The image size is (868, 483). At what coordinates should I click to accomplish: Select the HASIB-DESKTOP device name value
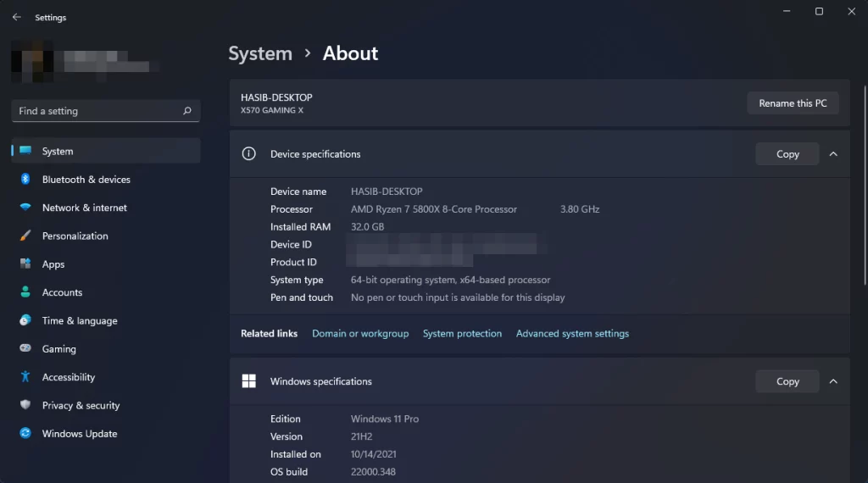[x=387, y=192]
